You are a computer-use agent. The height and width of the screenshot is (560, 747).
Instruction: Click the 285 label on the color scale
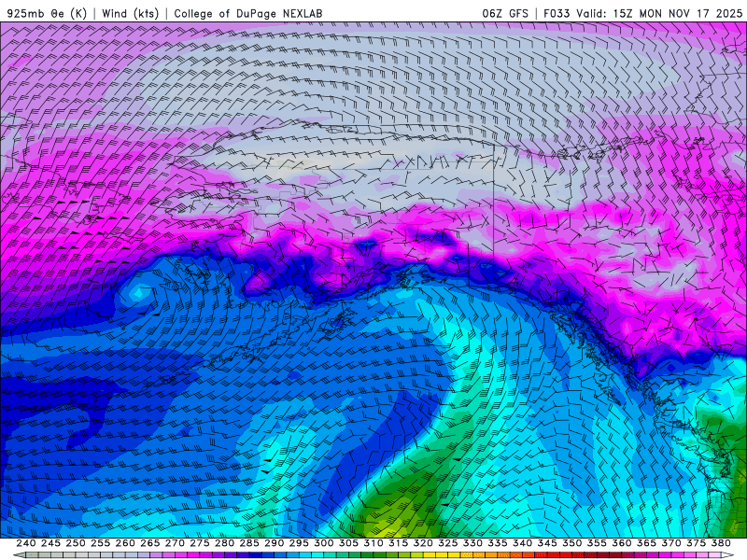[249, 543]
